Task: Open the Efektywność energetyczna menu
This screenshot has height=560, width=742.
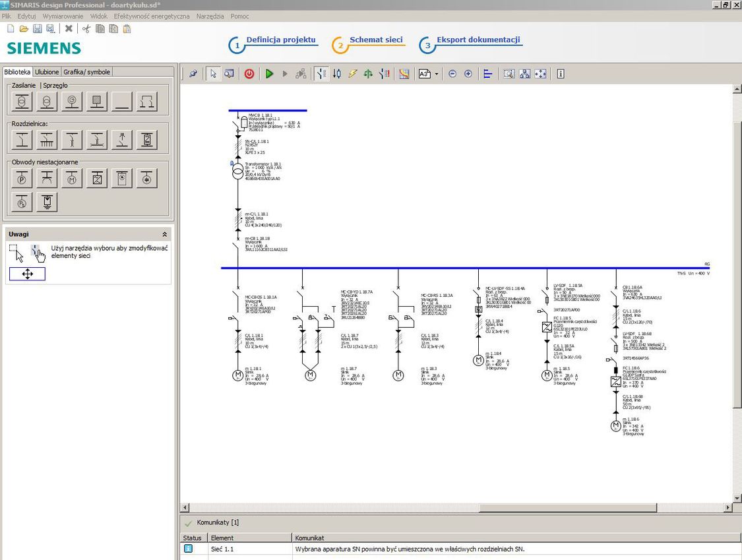Action: click(x=152, y=16)
